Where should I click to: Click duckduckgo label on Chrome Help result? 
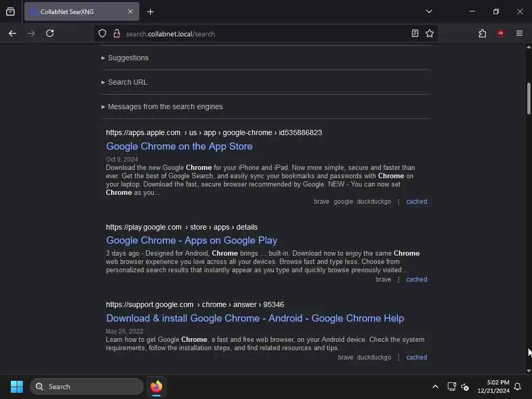pyautogui.click(x=374, y=357)
